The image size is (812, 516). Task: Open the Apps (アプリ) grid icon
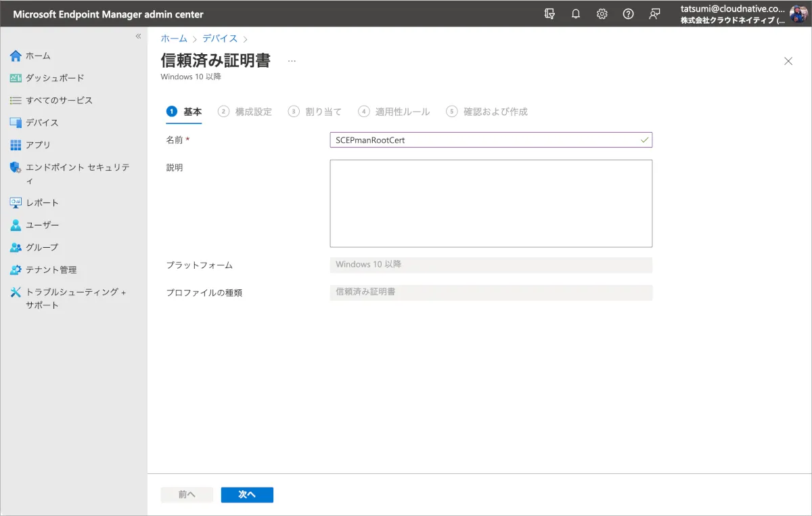coord(16,145)
